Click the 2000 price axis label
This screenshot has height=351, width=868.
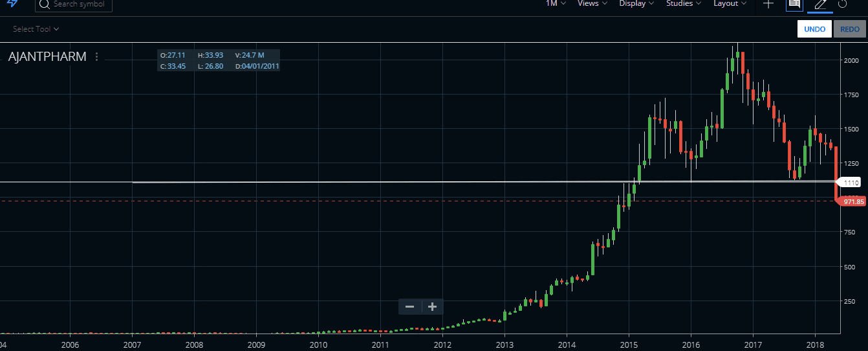tap(851, 60)
